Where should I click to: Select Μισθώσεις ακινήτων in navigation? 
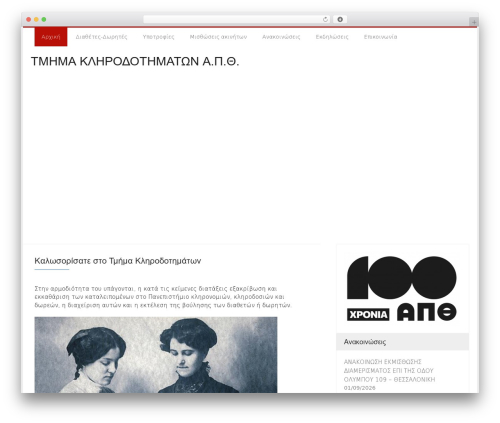click(218, 37)
